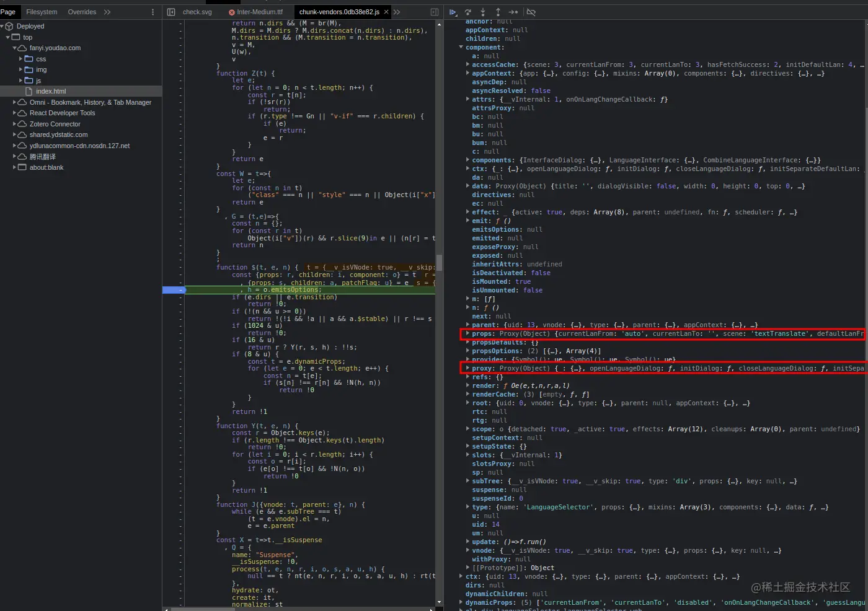
Task: Select shared.ydstatic.com tree entry
Action: click(58, 134)
